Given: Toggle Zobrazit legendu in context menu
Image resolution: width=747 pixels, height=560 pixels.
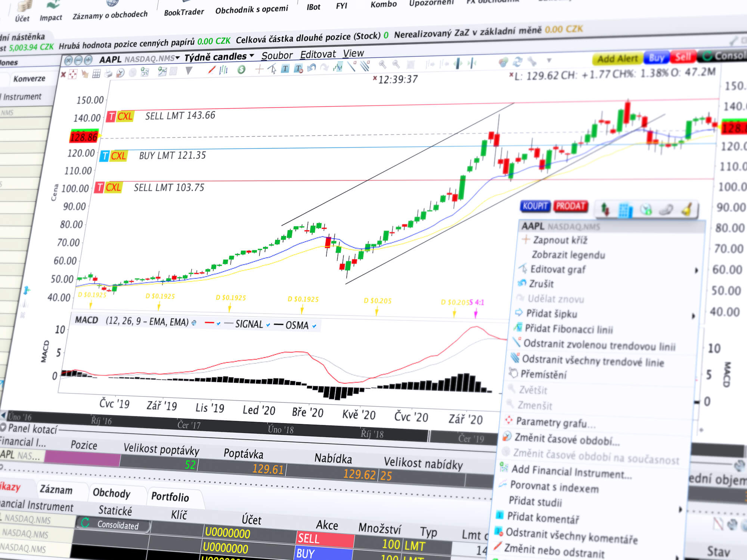Looking at the screenshot, I should pos(568,255).
